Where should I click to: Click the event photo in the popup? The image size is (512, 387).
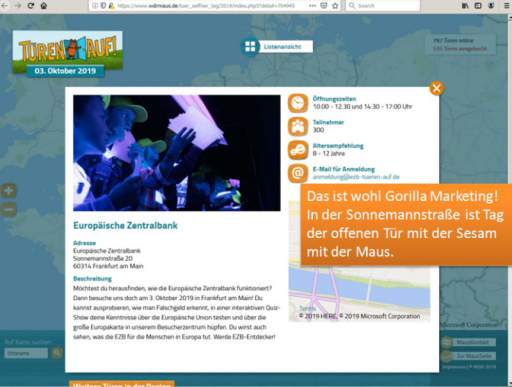pos(177,153)
